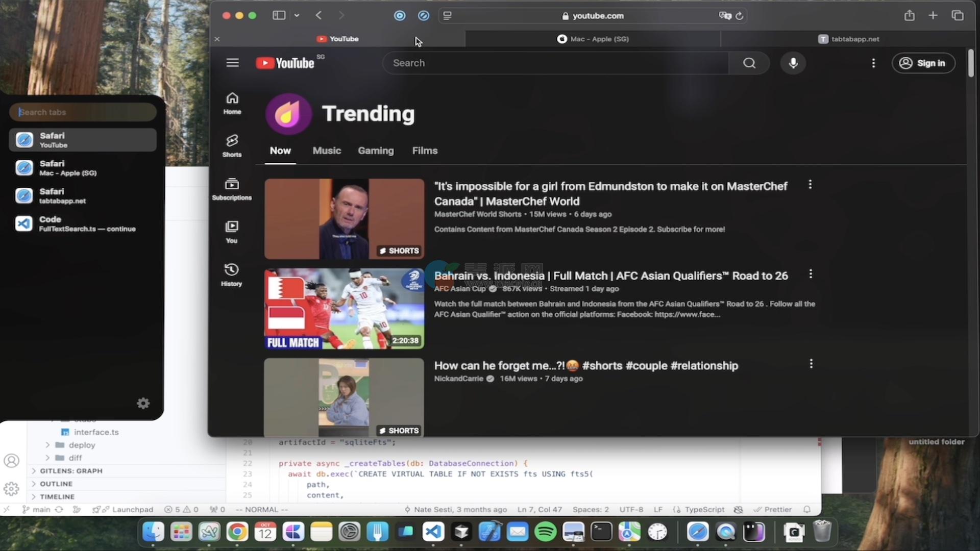Click the Sign in button
This screenshot has width=980, height=551.
923,63
